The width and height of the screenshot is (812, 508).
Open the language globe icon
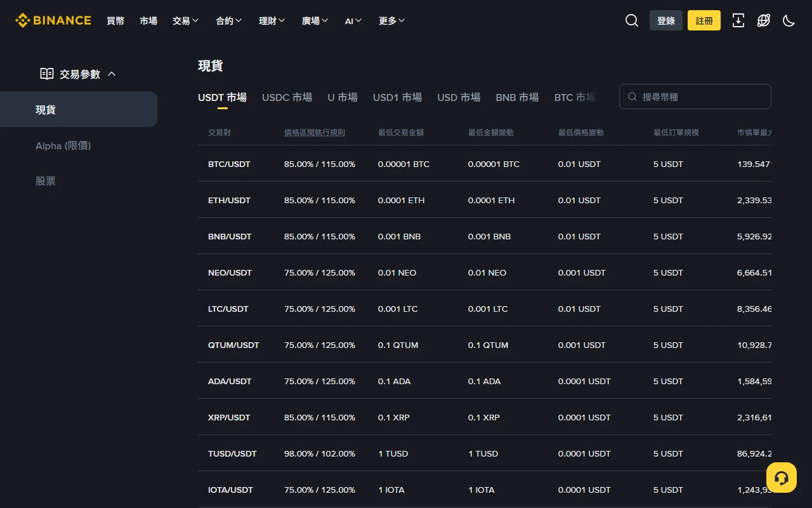point(764,20)
